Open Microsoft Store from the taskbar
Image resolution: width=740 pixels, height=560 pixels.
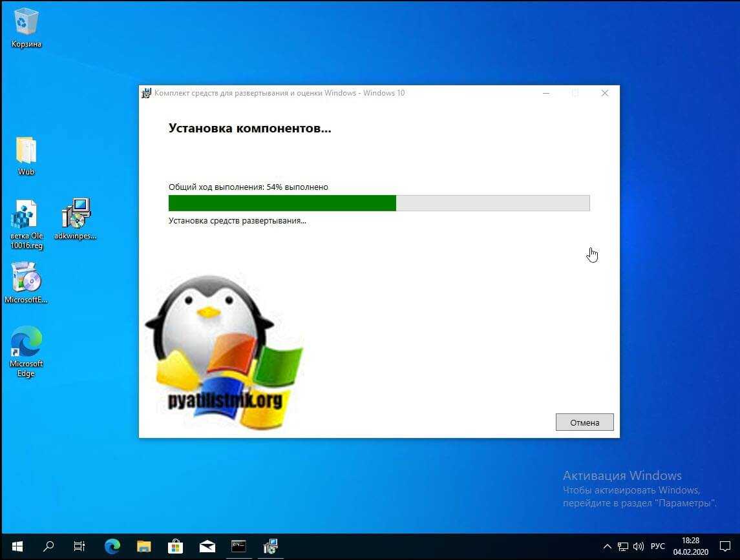pos(176,546)
